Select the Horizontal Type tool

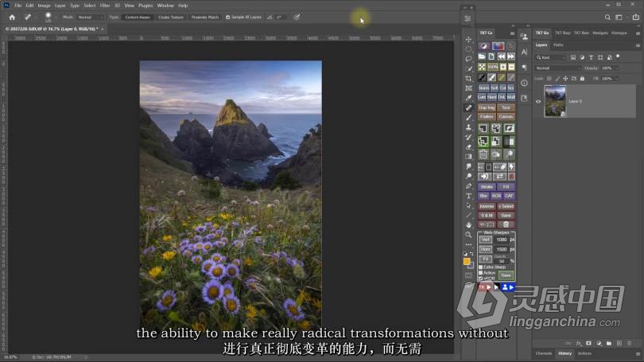[468, 196]
